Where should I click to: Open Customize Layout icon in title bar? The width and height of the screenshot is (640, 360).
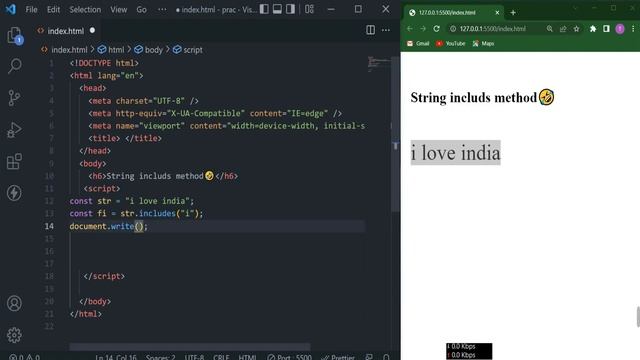[309, 9]
